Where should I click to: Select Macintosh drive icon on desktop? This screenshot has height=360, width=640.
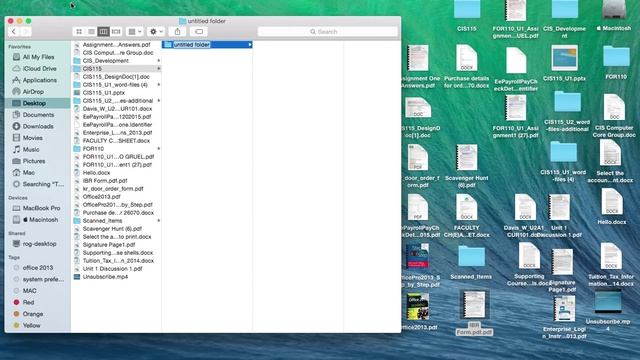[614, 10]
